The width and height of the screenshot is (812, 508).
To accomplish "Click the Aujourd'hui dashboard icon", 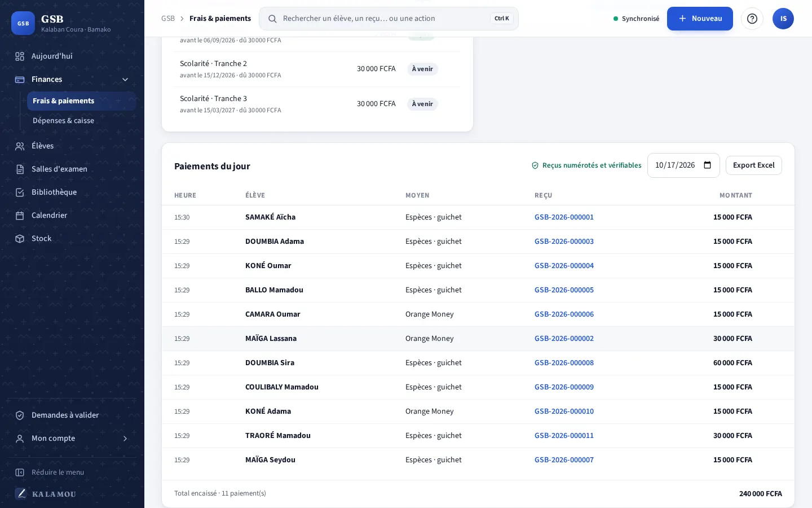I will [20, 56].
